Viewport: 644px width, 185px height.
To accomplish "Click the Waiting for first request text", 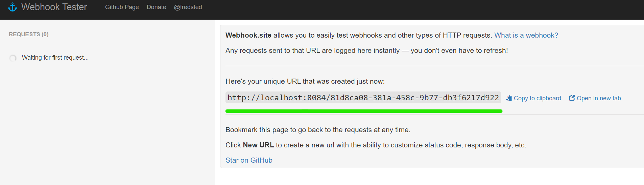I will 55,58.
